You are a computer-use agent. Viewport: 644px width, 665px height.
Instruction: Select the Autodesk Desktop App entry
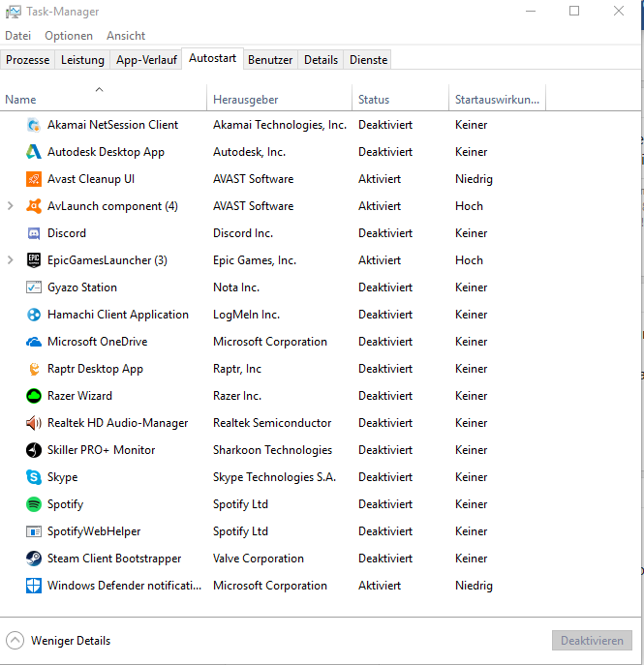pyautogui.click(x=106, y=152)
